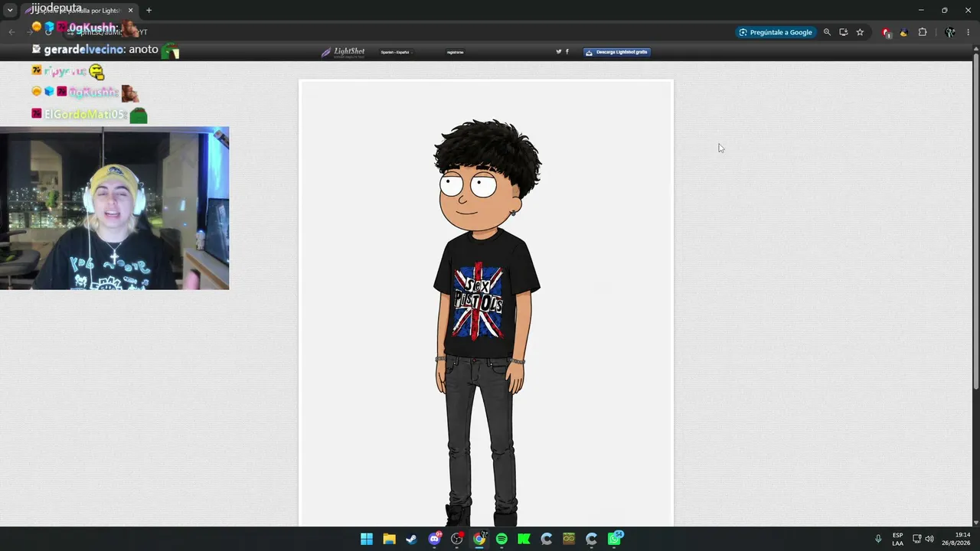Click the microphone icon in system tray
Image resolution: width=980 pixels, height=551 pixels.
pos(878,539)
